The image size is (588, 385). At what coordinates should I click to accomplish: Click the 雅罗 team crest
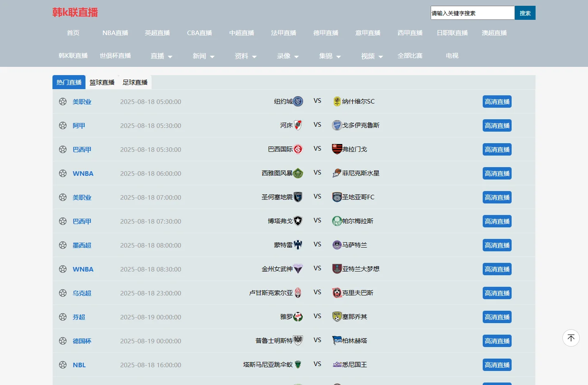click(298, 317)
